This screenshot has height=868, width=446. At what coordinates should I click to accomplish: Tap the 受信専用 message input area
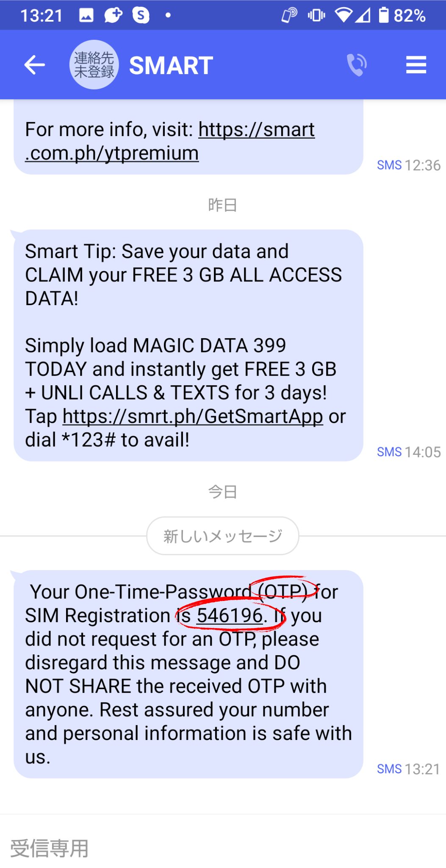click(223, 848)
